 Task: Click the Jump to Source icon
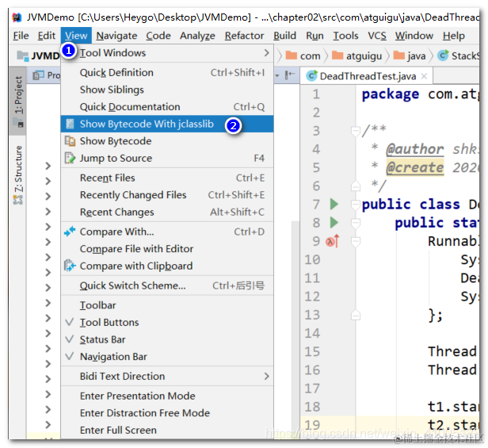[x=70, y=158]
